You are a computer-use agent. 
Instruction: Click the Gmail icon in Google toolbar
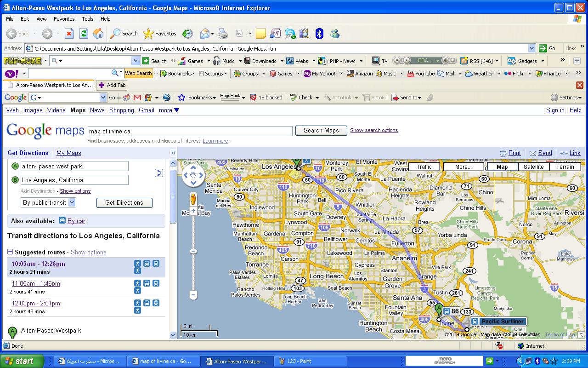coord(137,98)
